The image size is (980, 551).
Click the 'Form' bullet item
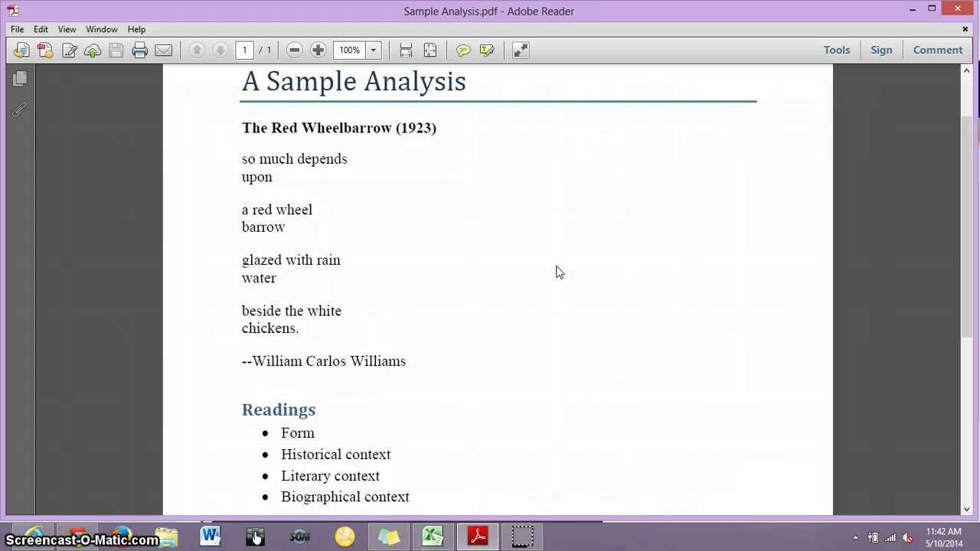coord(298,433)
